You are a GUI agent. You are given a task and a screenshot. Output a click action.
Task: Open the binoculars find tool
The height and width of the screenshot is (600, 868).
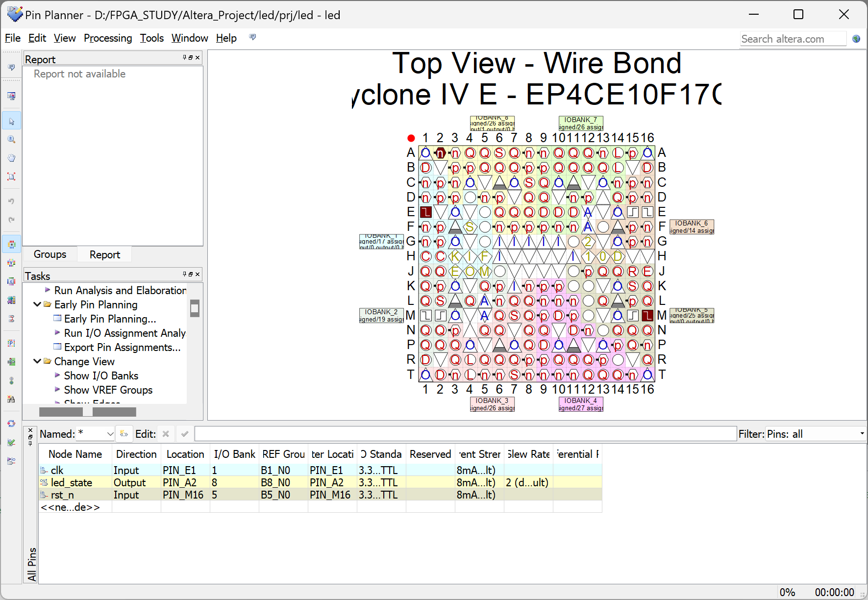pyautogui.click(x=11, y=399)
